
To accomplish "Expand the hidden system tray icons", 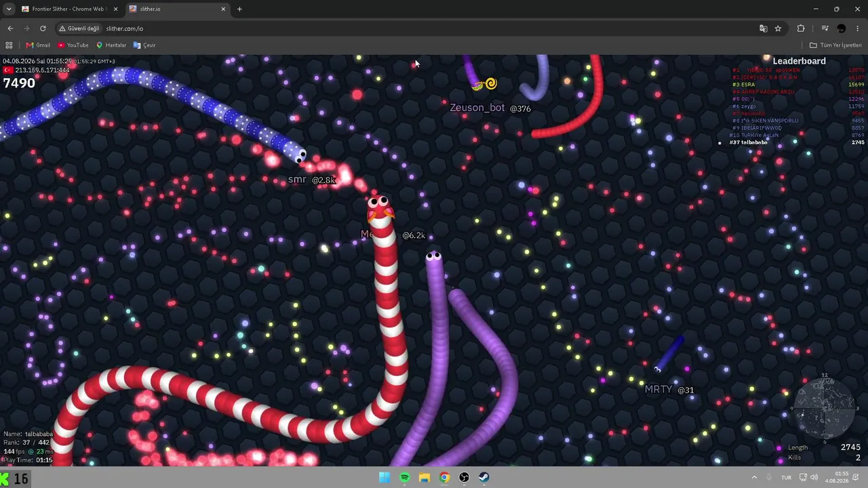I will [x=754, y=477].
